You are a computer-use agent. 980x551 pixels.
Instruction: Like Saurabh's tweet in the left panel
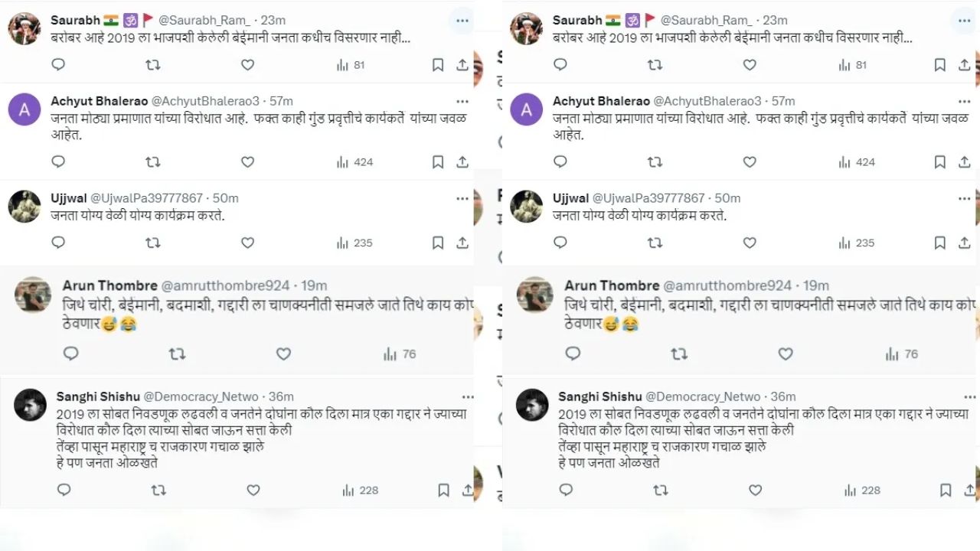(x=247, y=65)
